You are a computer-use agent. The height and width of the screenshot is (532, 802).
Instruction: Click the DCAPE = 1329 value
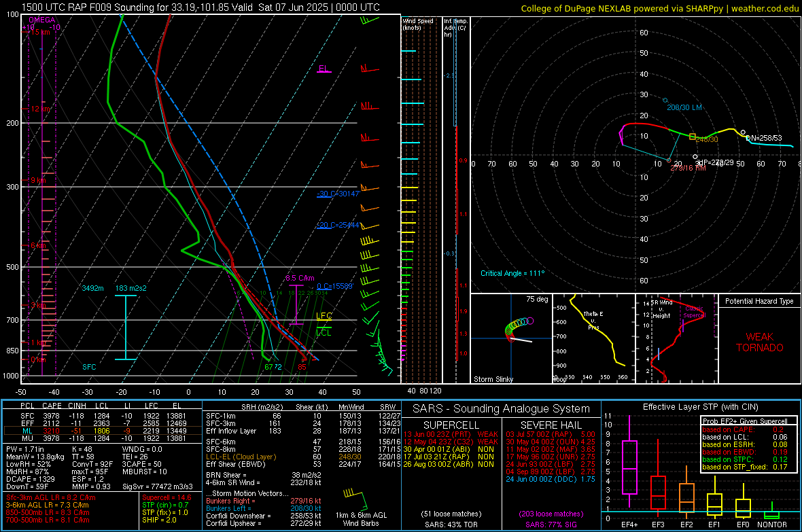[x=30, y=479]
